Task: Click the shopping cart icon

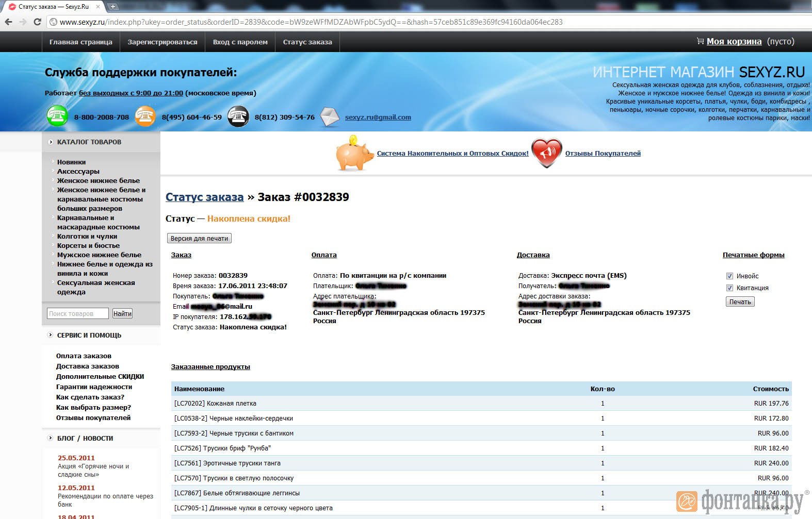Action: (700, 41)
